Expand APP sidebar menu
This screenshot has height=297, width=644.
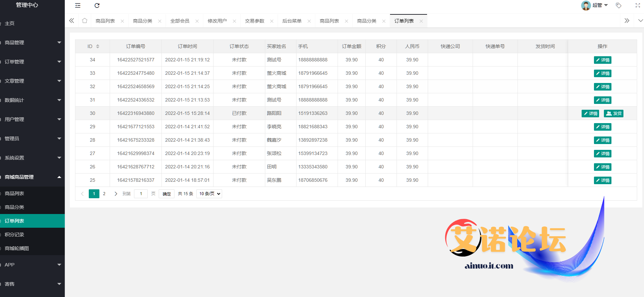pyautogui.click(x=32, y=265)
